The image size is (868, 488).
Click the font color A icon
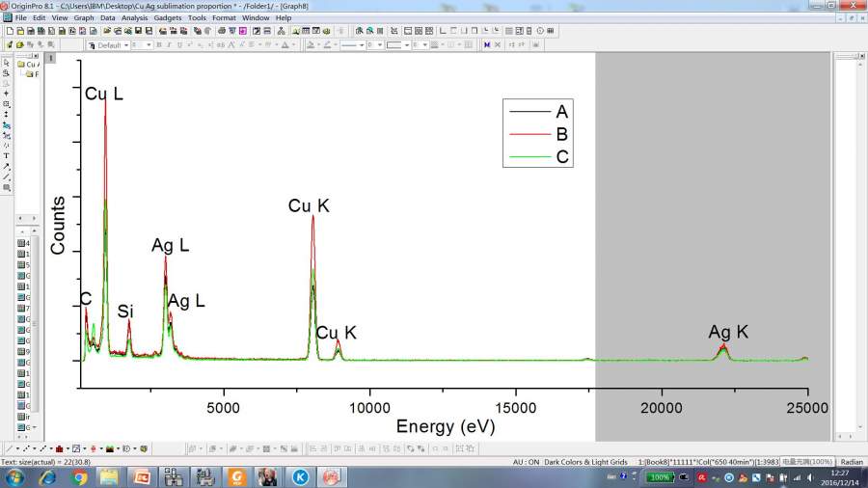(285, 44)
